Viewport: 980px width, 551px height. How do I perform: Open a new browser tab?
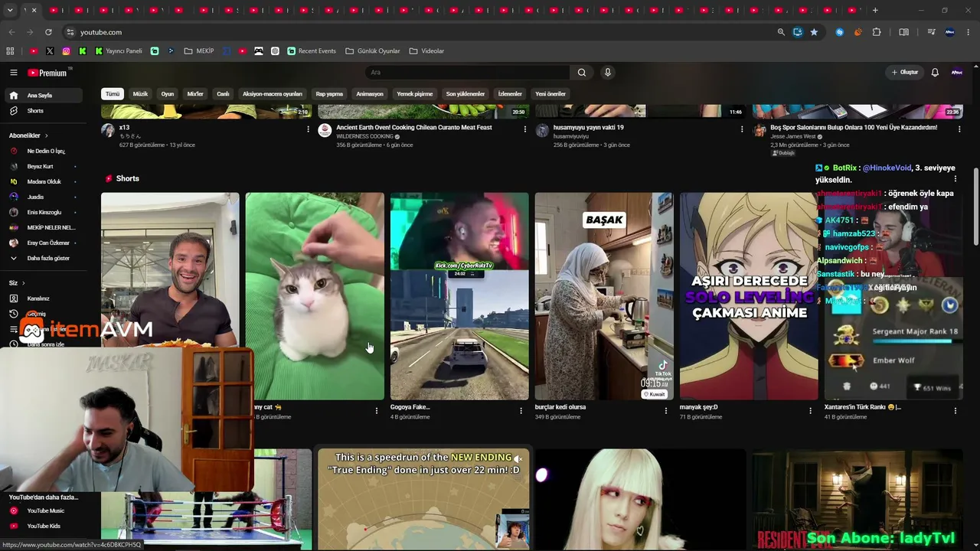875,11
